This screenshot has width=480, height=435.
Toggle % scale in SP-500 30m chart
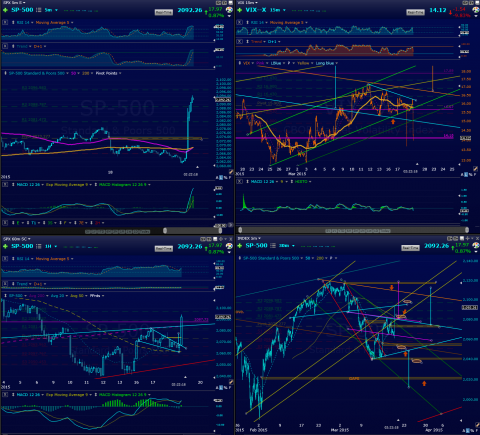pyautogui.click(x=471, y=431)
